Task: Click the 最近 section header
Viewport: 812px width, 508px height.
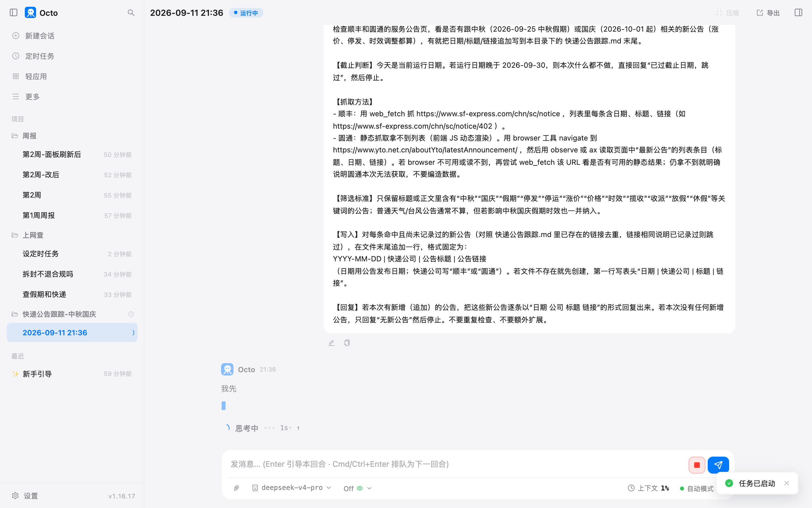Action: [x=17, y=356]
